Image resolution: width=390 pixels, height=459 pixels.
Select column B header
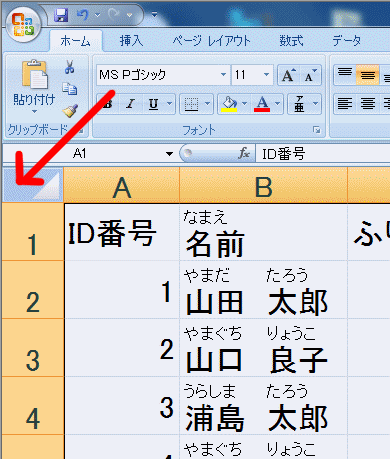click(263, 185)
